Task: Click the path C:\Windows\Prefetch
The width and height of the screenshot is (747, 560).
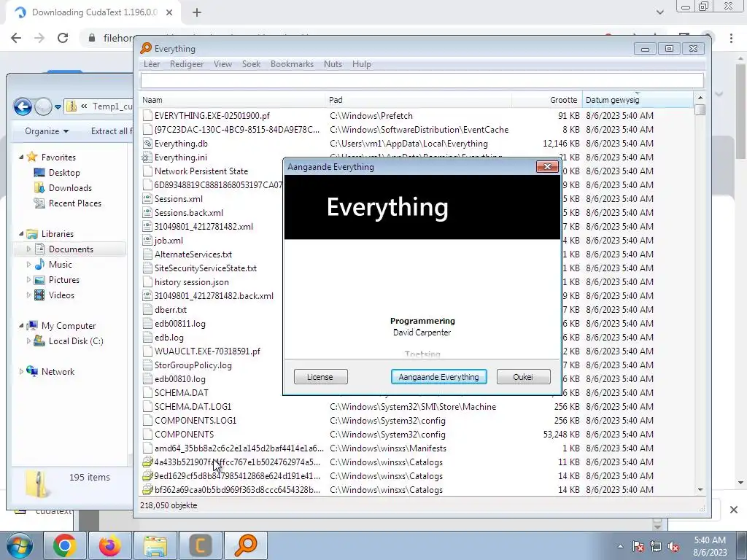Action: (371, 116)
